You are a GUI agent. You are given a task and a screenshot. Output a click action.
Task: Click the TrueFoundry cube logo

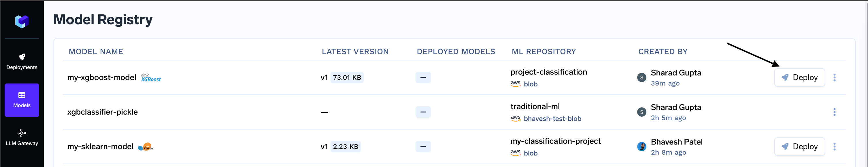(x=22, y=22)
